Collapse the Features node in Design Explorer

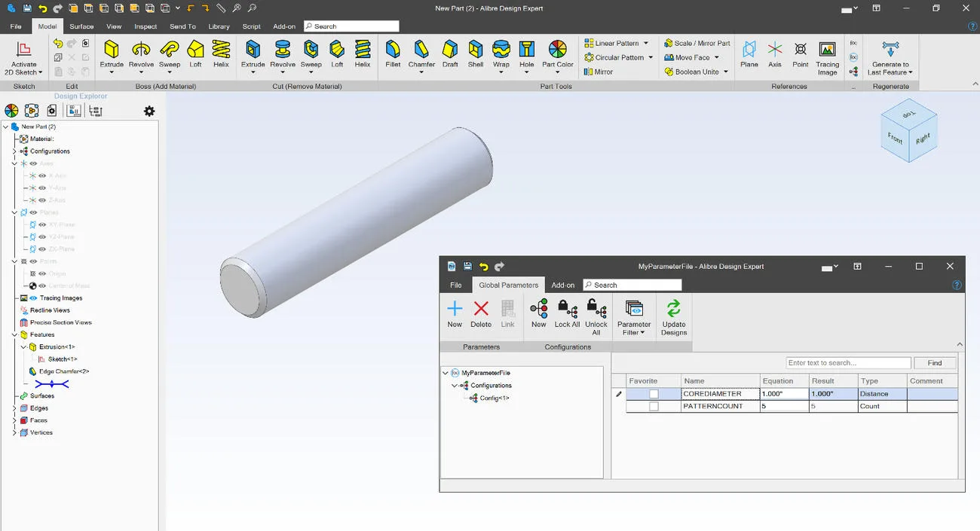point(14,334)
